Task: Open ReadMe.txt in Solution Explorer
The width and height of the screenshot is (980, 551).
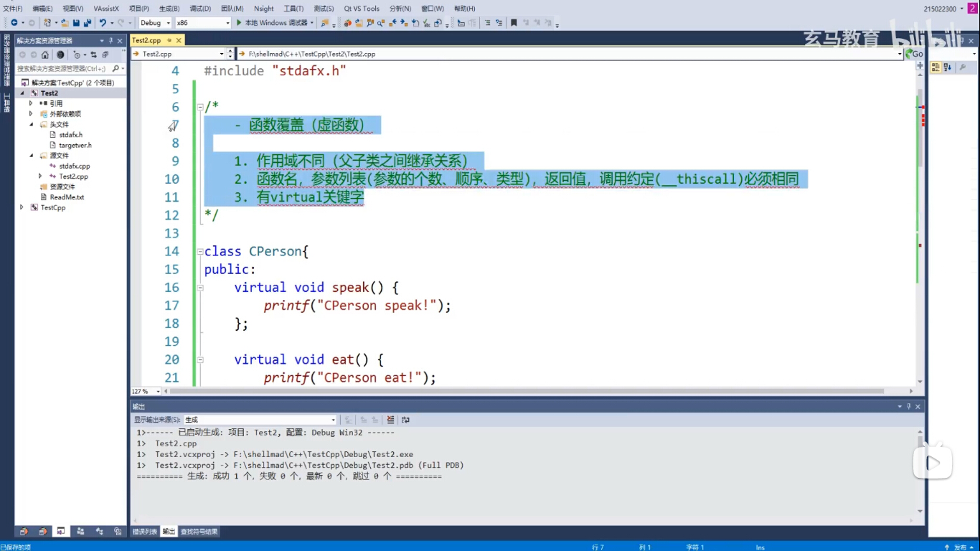Action: coord(67,197)
